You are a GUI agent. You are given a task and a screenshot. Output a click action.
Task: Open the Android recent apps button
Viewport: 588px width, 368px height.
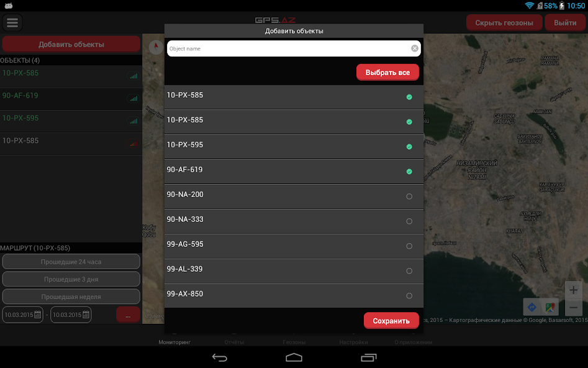368,357
